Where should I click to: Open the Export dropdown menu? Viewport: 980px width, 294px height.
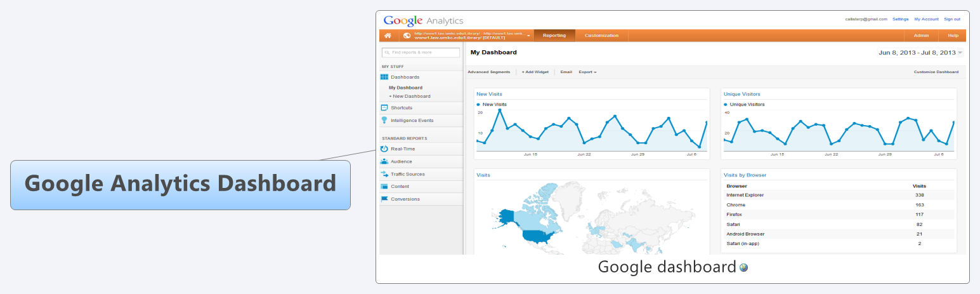click(x=587, y=72)
